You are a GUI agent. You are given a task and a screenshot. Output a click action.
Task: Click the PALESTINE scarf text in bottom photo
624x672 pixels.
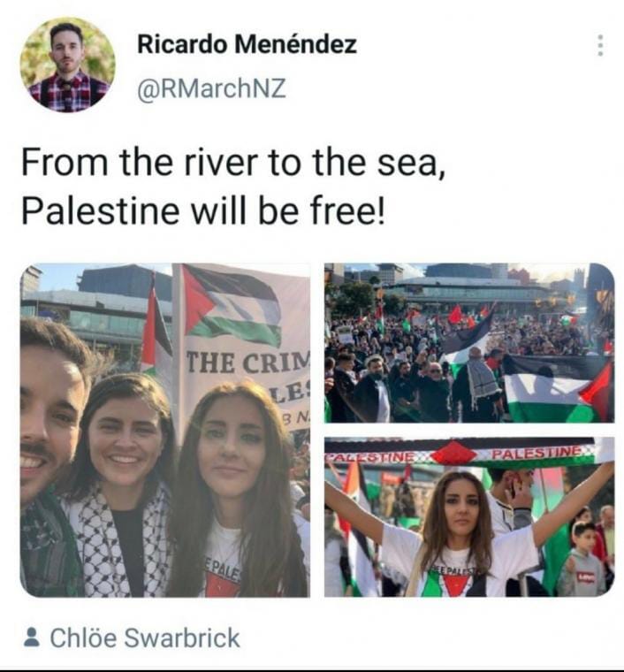coord(537,452)
